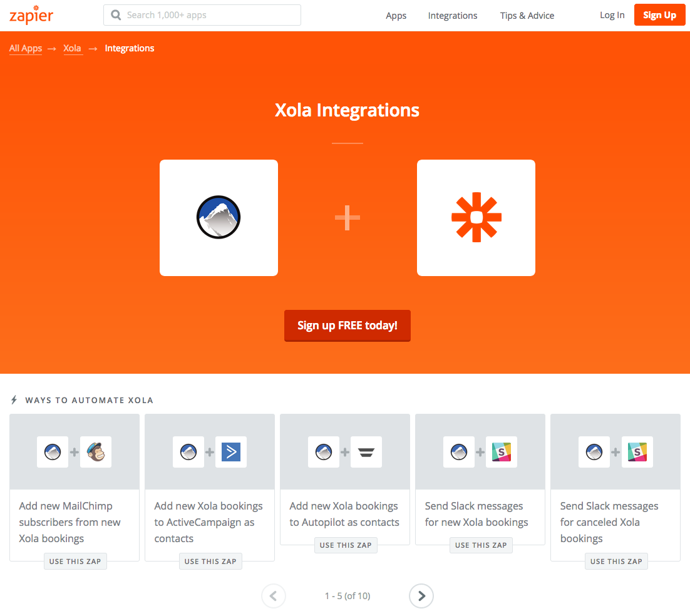
Task: Click the Xola breadcrumb link
Action: tap(72, 48)
